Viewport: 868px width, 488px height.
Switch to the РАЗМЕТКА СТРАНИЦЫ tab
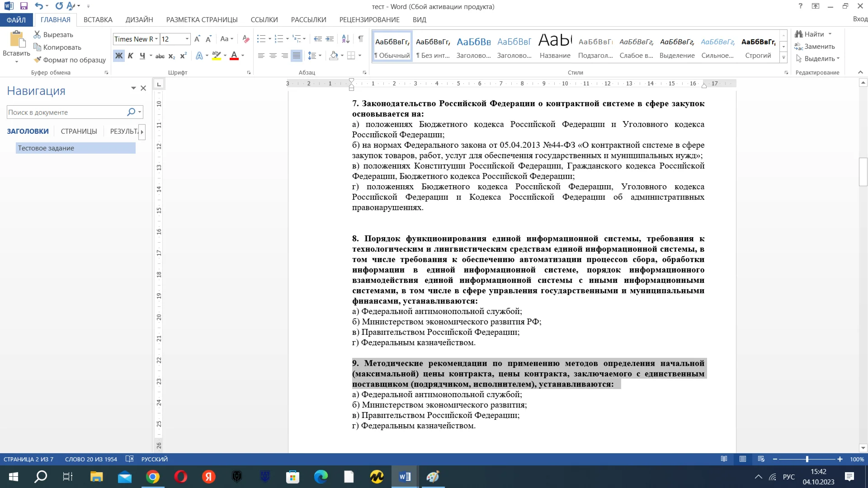tap(202, 20)
